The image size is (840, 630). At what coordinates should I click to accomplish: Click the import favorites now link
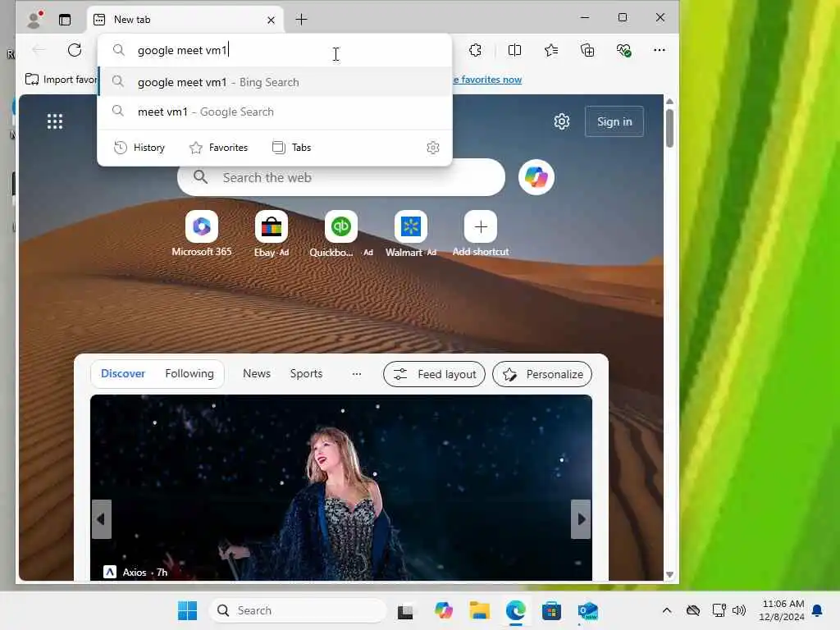point(487,80)
